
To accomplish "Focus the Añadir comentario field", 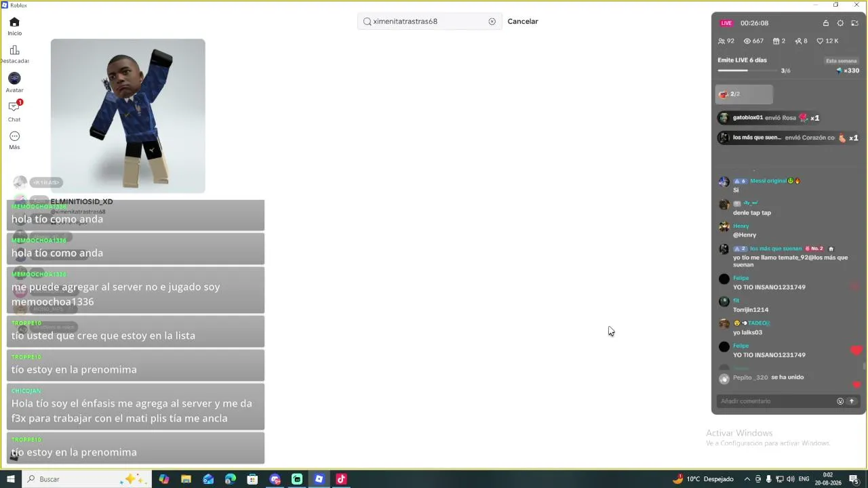I will (x=776, y=401).
